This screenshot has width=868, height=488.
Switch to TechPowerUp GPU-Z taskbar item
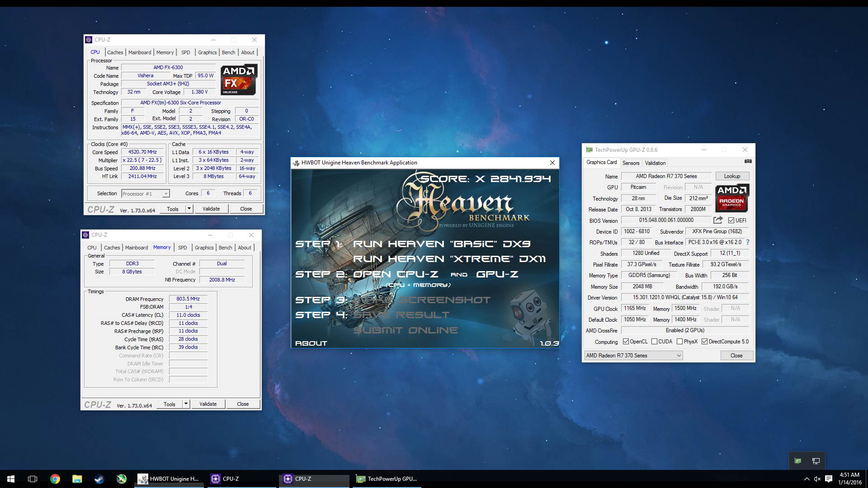point(387,479)
